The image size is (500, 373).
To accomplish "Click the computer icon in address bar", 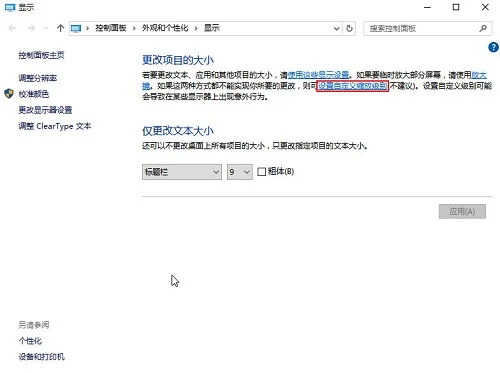I will click(76, 29).
